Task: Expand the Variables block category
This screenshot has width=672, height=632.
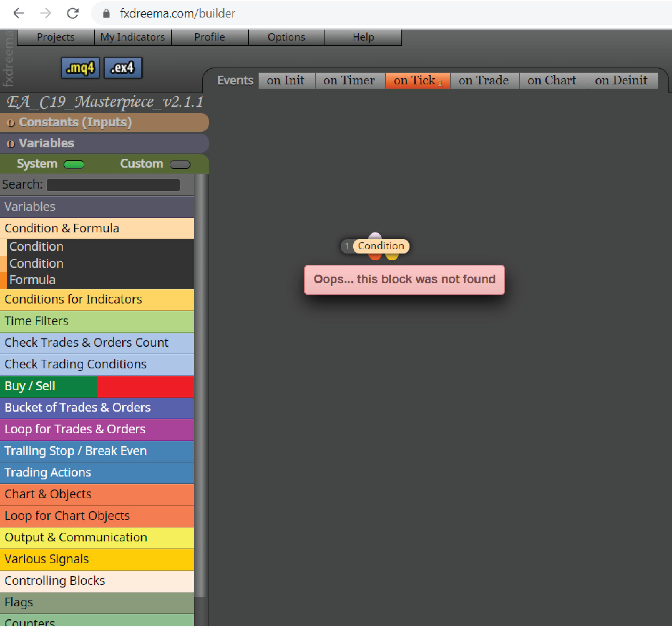Action: click(x=97, y=206)
